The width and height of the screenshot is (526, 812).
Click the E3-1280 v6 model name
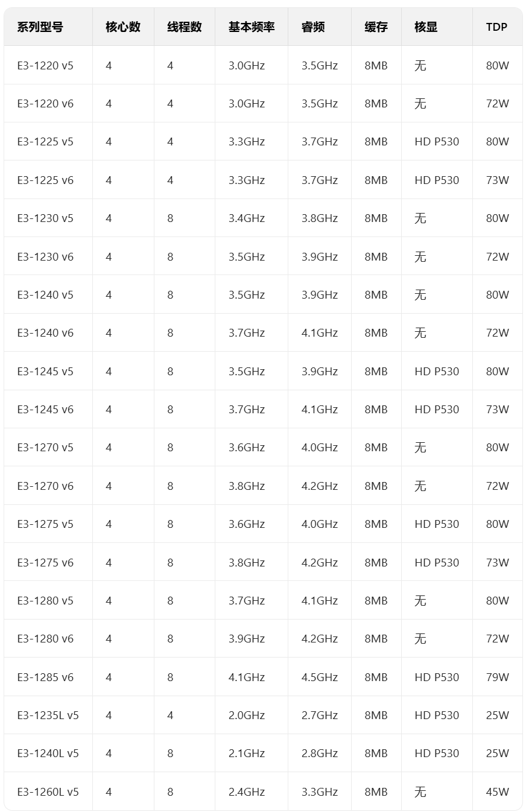tap(45, 638)
